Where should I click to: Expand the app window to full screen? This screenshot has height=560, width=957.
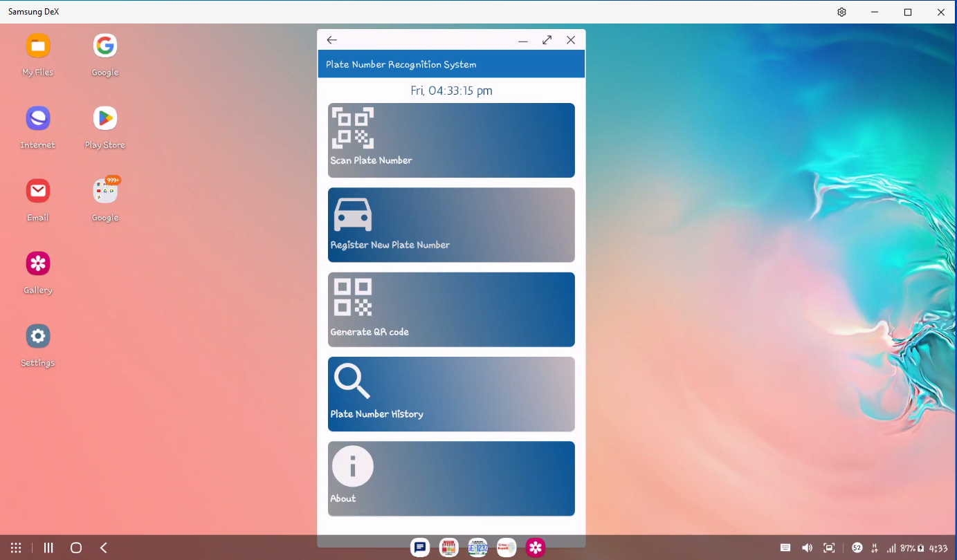pyautogui.click(x=547, y=40)
